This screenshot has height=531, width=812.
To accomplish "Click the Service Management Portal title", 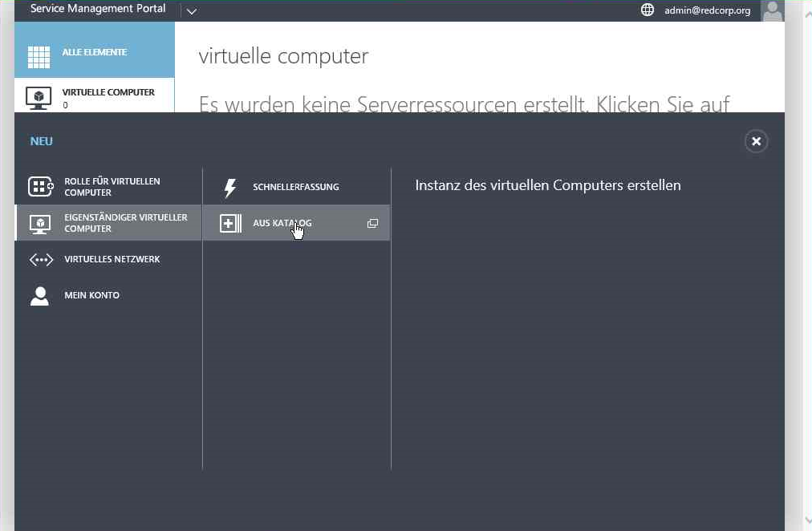I will point(98,9).
